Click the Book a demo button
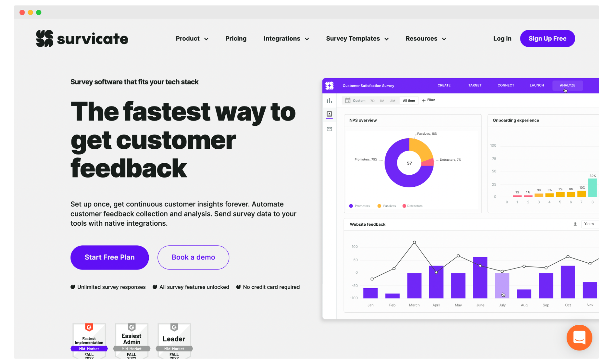 tap(193, 257)
